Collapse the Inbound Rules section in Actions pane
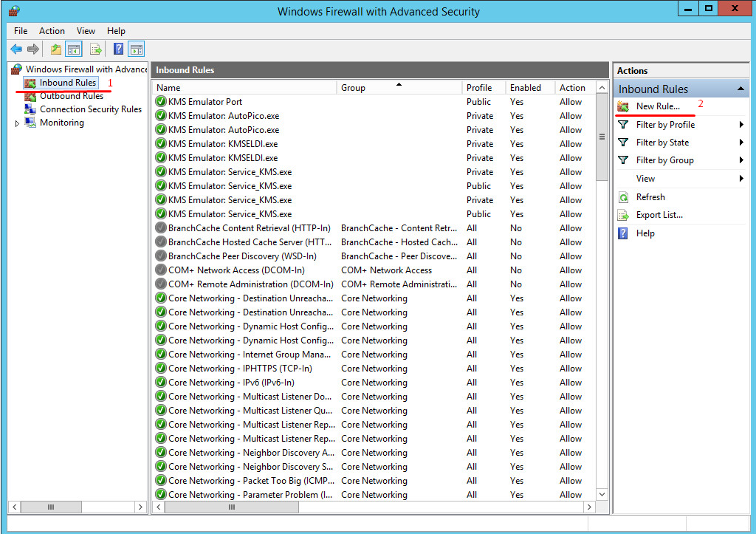Image resolution: width=756 pixels, height=534 pixels. pyautogui.click(x=740, y=89)
